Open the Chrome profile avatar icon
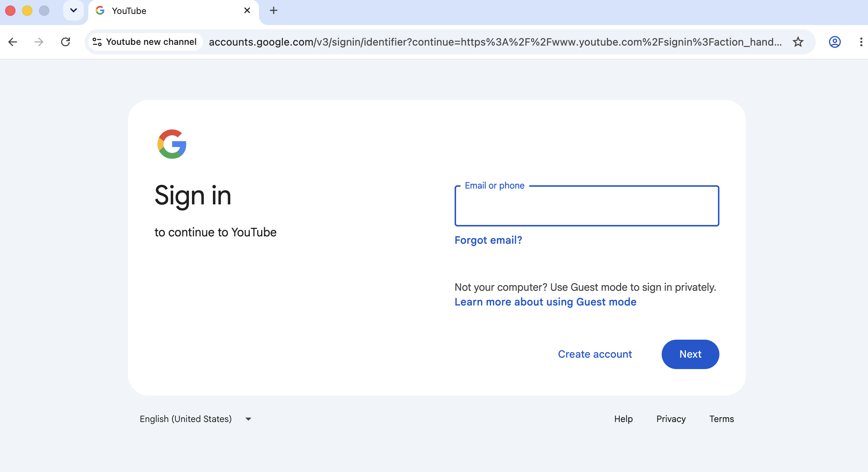 835,42
